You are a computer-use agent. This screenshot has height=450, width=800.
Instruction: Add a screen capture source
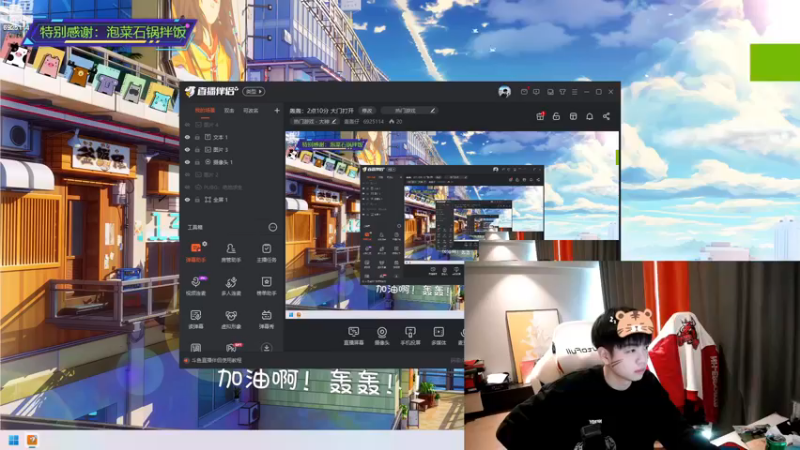click(353, 336)
